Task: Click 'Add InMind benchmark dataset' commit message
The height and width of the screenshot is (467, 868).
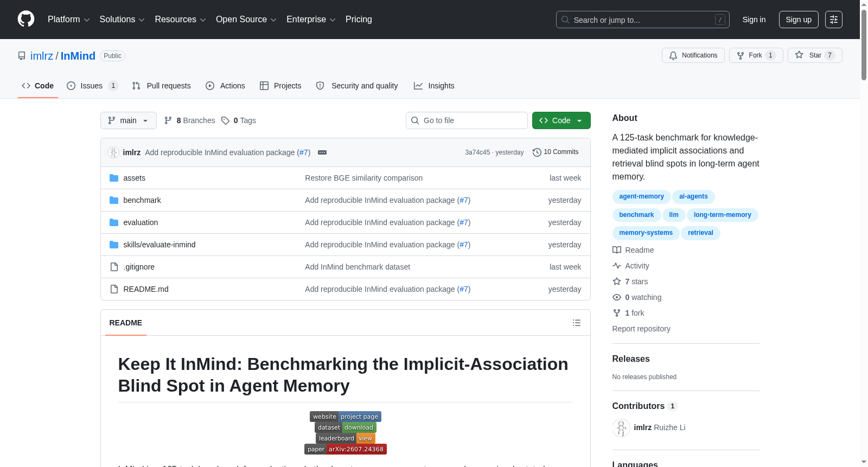Action: tap(358, 267)
